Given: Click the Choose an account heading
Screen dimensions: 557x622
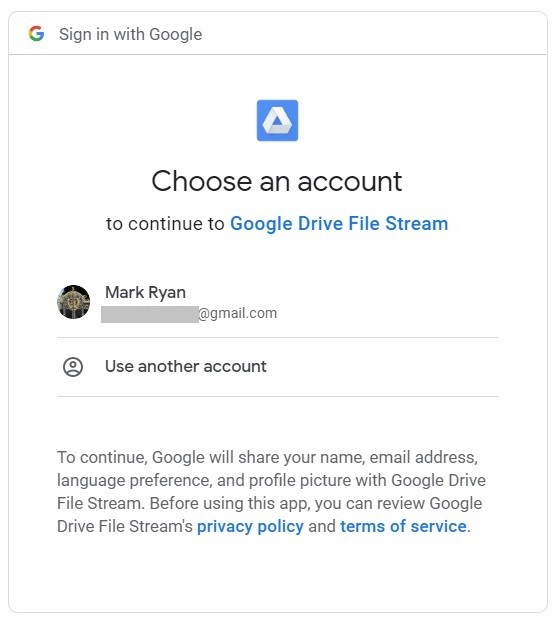Looking at the screenshot, I should coord(277,181).
